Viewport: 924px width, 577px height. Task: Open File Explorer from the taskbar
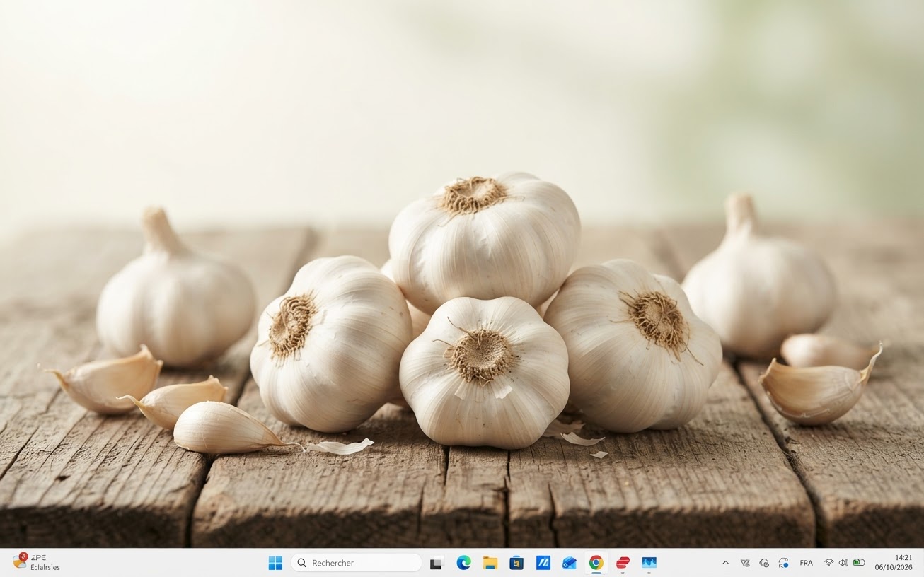tap(490, 563)
